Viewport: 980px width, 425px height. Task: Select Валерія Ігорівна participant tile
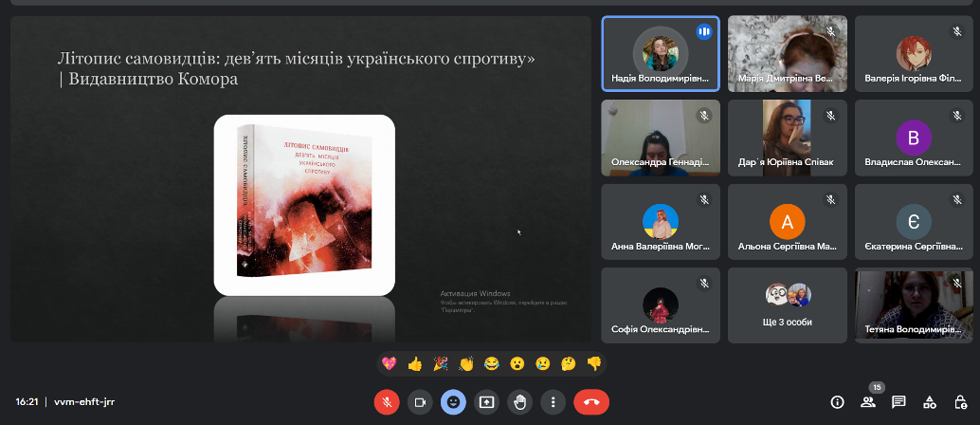point(913,54)
